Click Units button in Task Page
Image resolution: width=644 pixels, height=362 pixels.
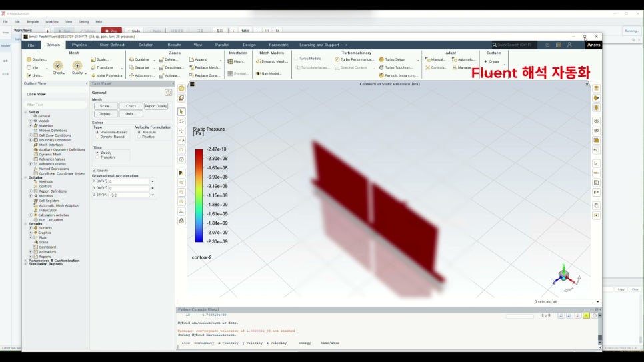131,114
